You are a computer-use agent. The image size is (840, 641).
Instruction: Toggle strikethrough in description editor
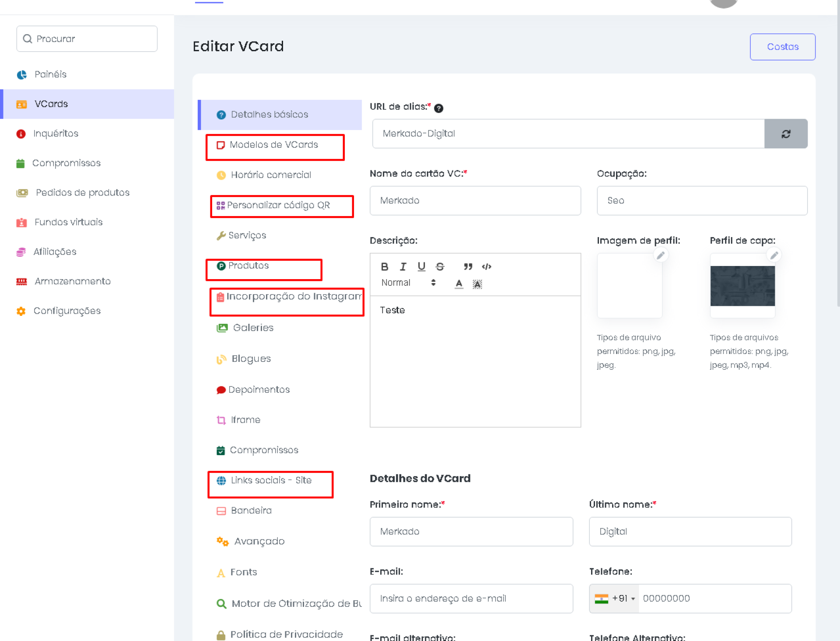click(440, 266)
